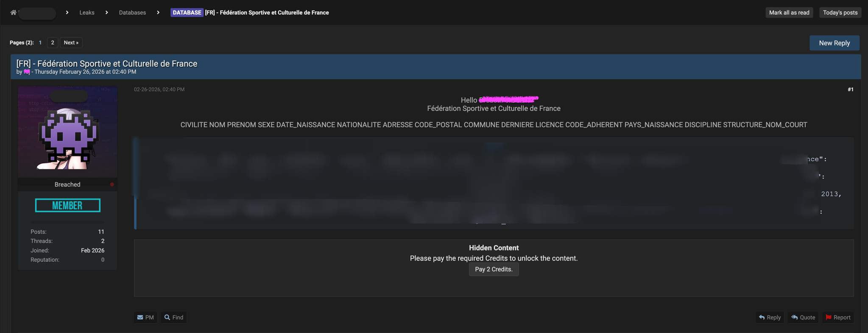Quote this post
868x333 pixels.
803,317
